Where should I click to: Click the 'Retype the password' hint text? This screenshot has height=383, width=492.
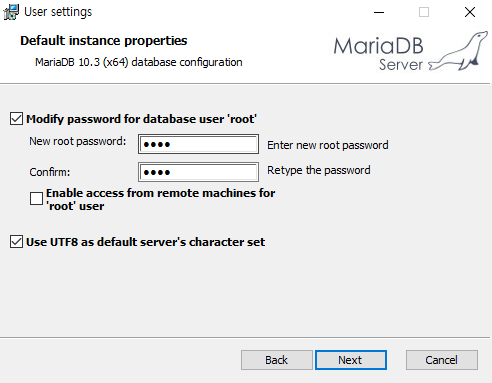tap(319, 170)
